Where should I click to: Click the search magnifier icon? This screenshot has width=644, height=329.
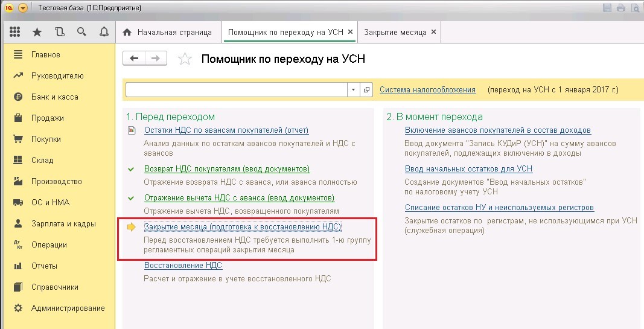point(81,32)
